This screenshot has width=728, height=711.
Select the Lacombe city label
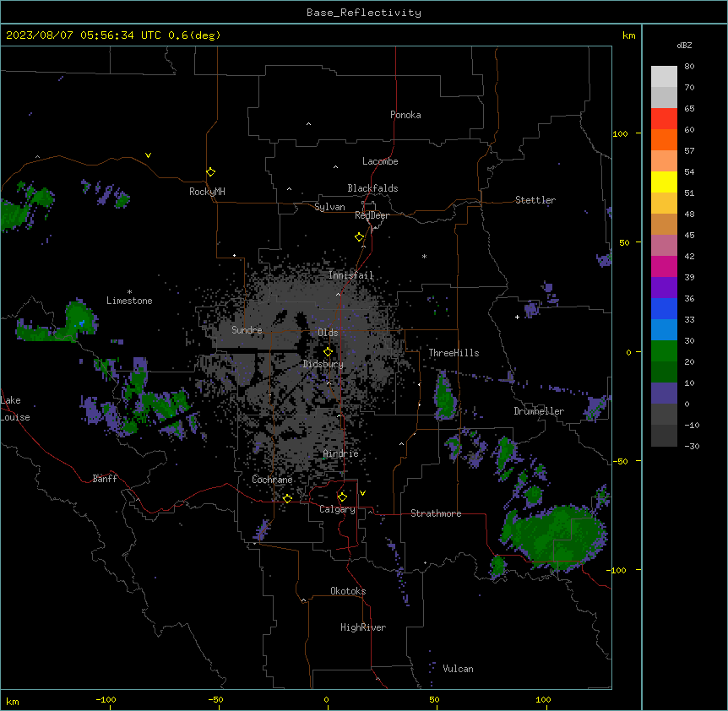click(380, 161)
